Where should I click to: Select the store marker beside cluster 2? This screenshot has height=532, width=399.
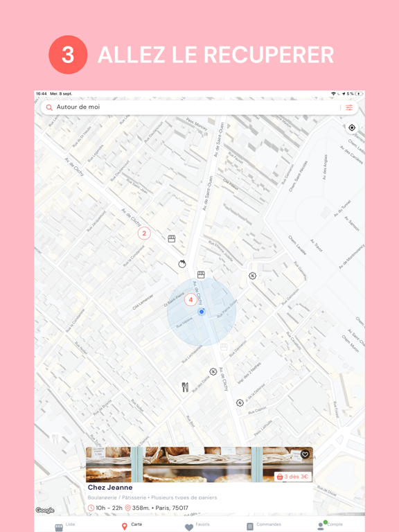[172, 238]
